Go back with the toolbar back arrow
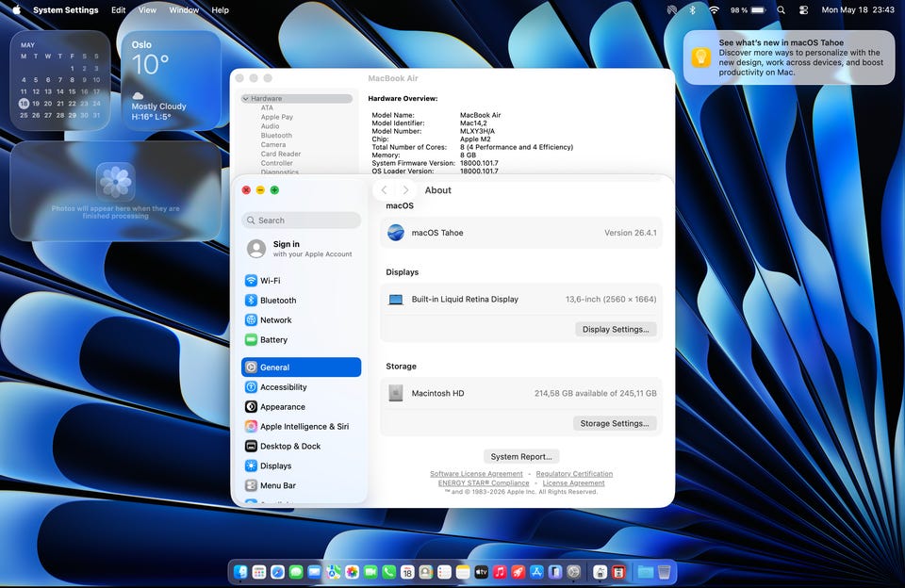905x588 pixels. pos(385,189)
